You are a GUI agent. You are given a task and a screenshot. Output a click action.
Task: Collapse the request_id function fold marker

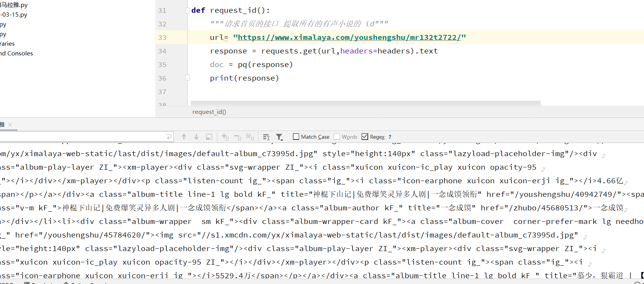pyautogui.click(x=187, y=10)
